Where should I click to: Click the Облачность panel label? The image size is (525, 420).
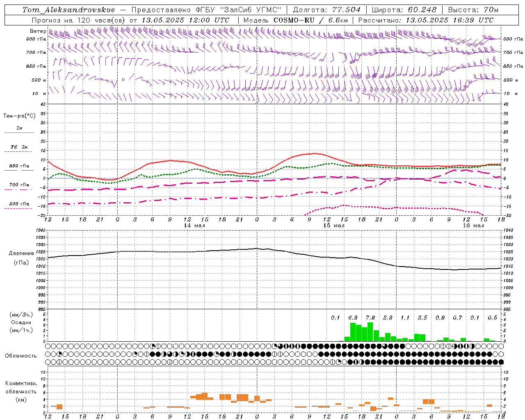[x=21, y=356]
